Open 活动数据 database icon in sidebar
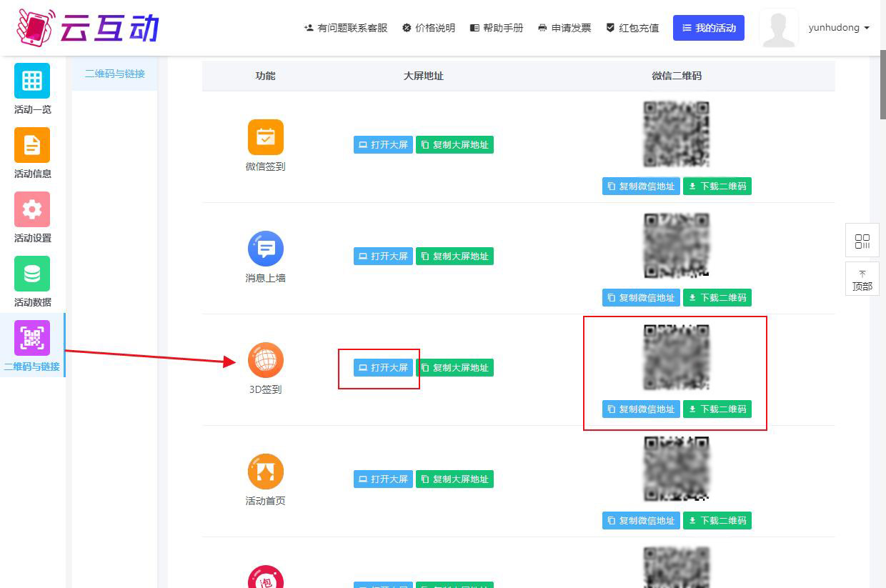 [32, 274]
